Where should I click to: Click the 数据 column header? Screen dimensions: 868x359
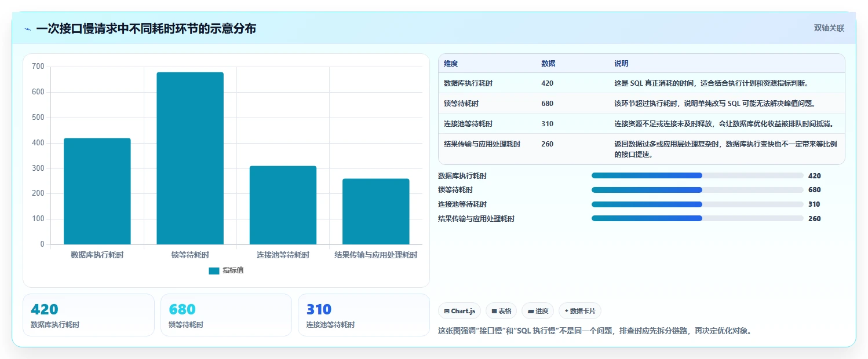point(548,64)
